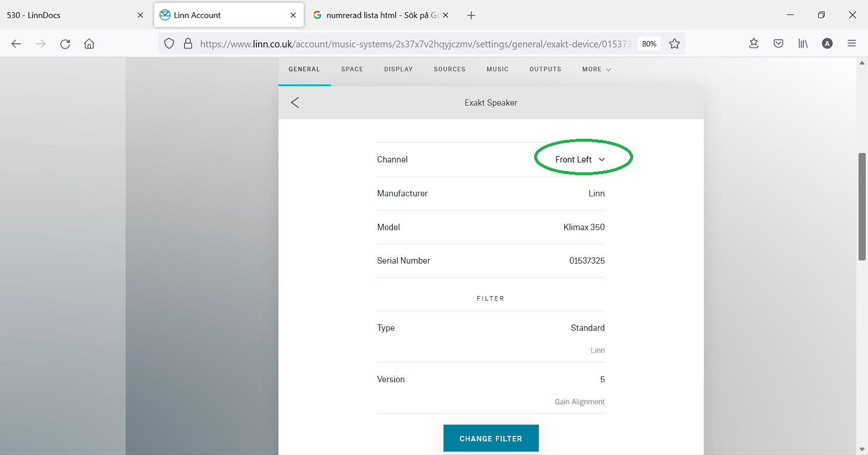Open the SOURCES settings tab
Image resolution: width=868 pixels, height=455 pixels.
pos(450,69)
